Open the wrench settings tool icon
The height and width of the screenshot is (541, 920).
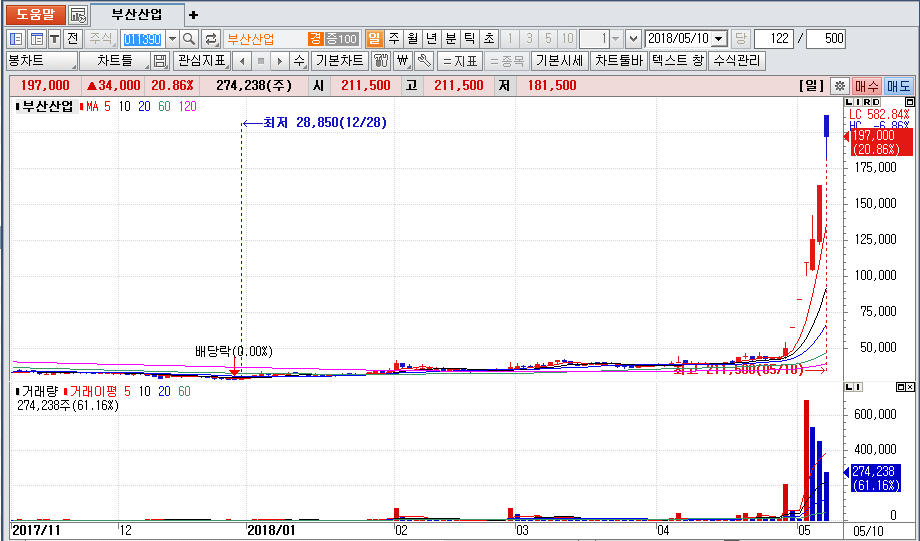[423, 61]
